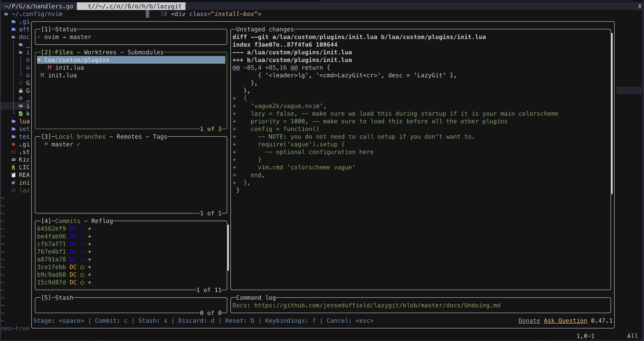This screenshot has width=644, height=341.
Task: Select the green file icon labeled k
Action: coord(21,114)
